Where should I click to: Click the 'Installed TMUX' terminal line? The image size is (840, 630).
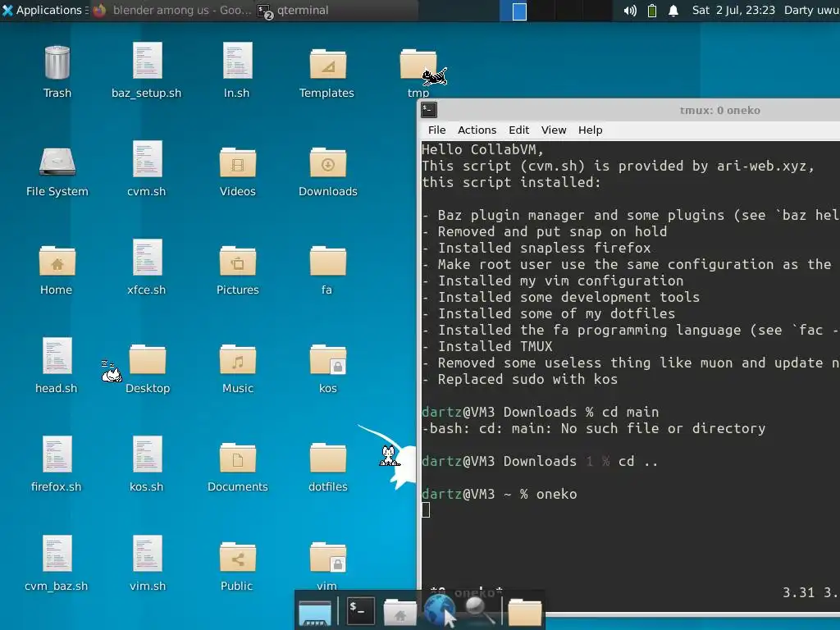click(495, 346)
